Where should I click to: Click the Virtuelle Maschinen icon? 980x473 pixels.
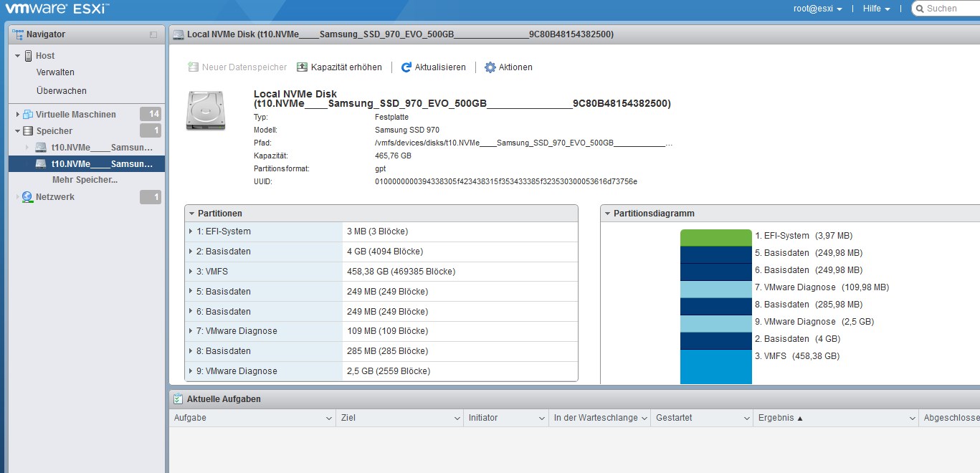[x=28, y=114]
